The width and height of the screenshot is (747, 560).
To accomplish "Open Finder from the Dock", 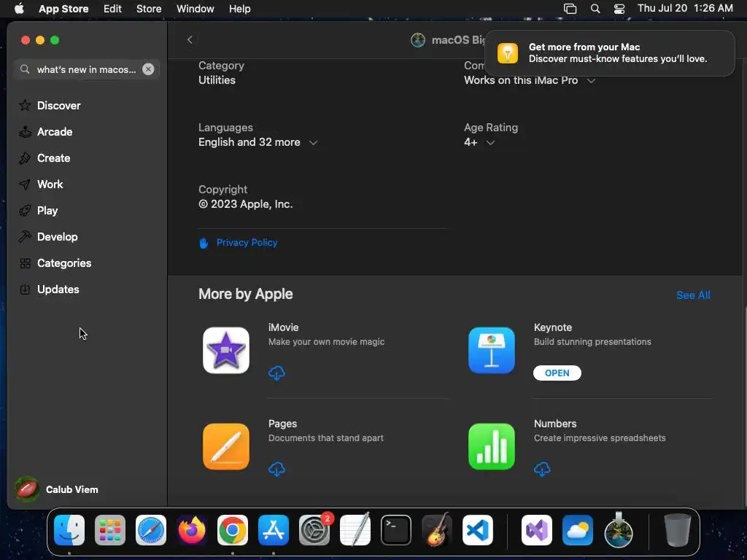I will [x=69, y=530].
